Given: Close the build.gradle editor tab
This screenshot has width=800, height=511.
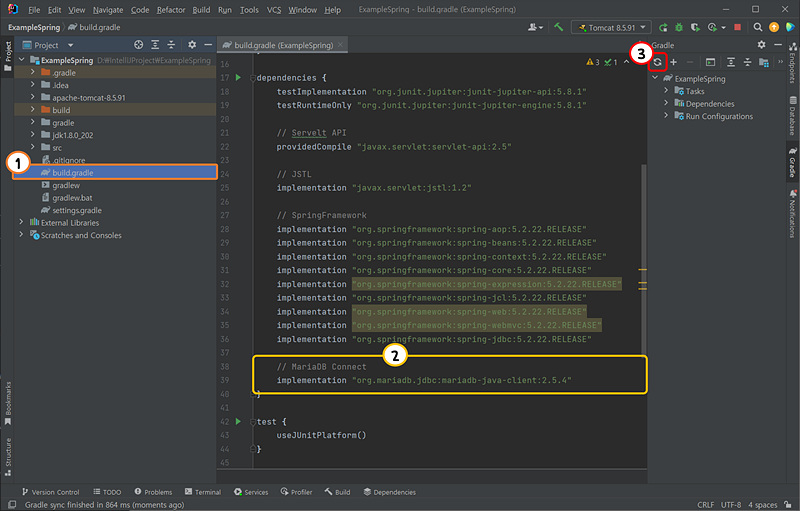Looking at the screenshot, I should [340, 44].
